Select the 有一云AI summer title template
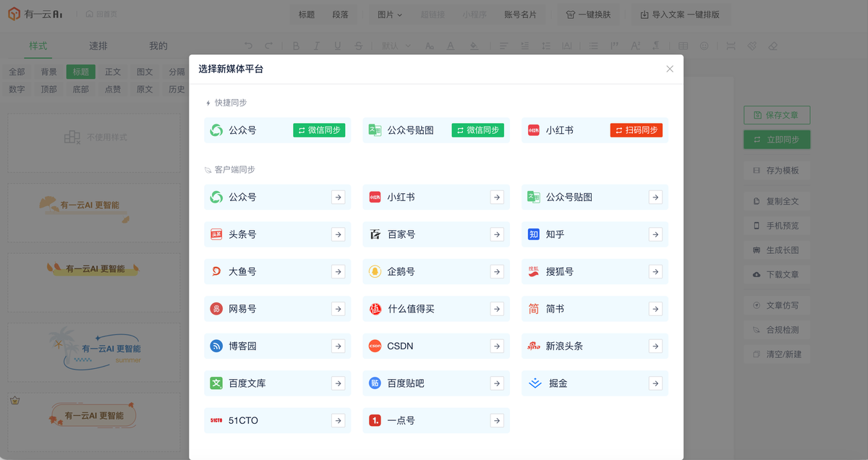The height and width of the screenshot is (460, 868). [x=94, y=351]
